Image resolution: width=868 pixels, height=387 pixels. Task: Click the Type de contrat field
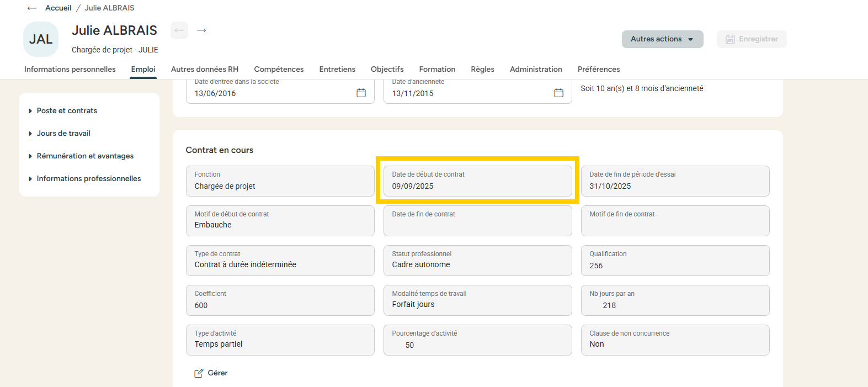pyautogui.click(x=280, y=261)
